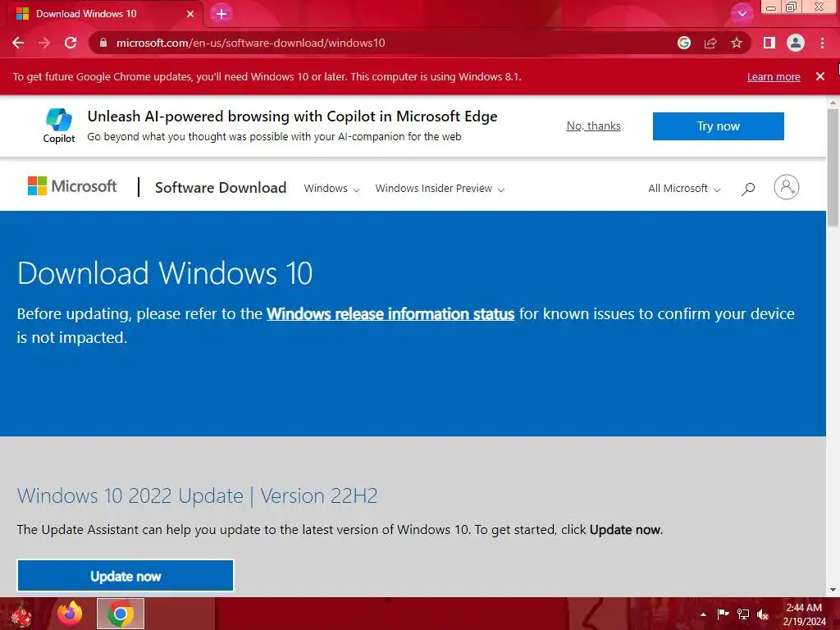Click the browser forward arrow
This screenshot has height=630, width=840.
click(x=44, y=43)
